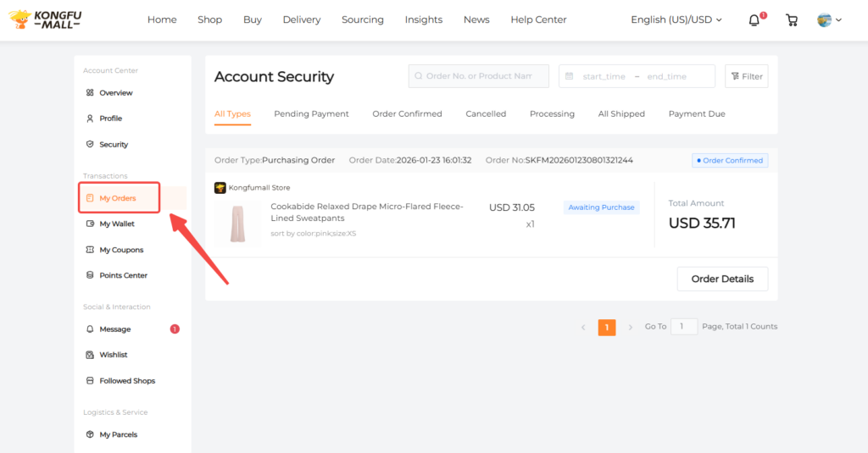Expand the user avatar account menu
Screen dimensions: 868x453
coord(829,19)
